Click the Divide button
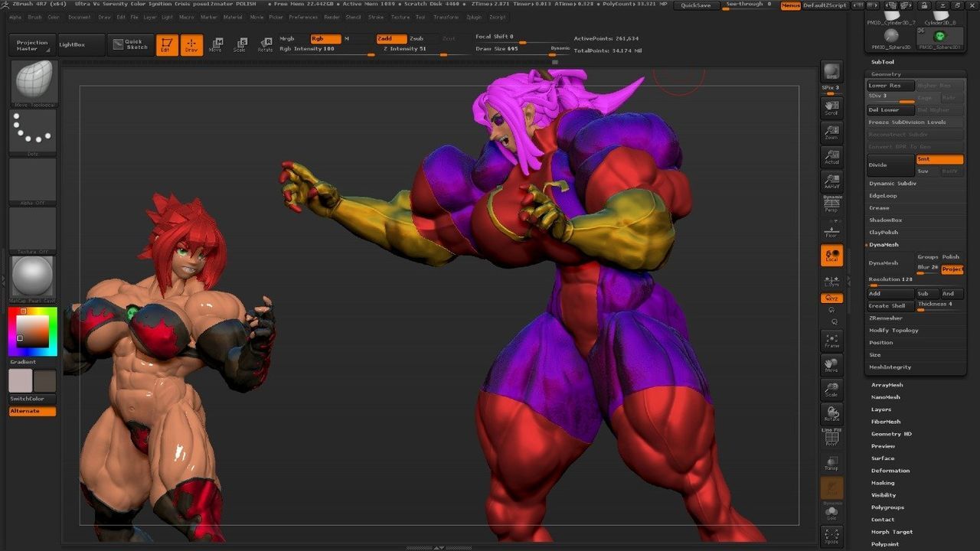 pos(890,165)
